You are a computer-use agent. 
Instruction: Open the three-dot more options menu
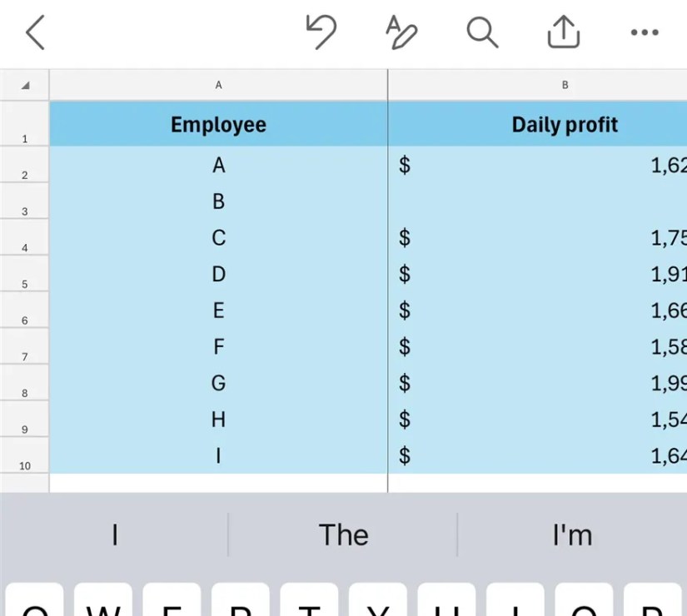tap(645, 32)
